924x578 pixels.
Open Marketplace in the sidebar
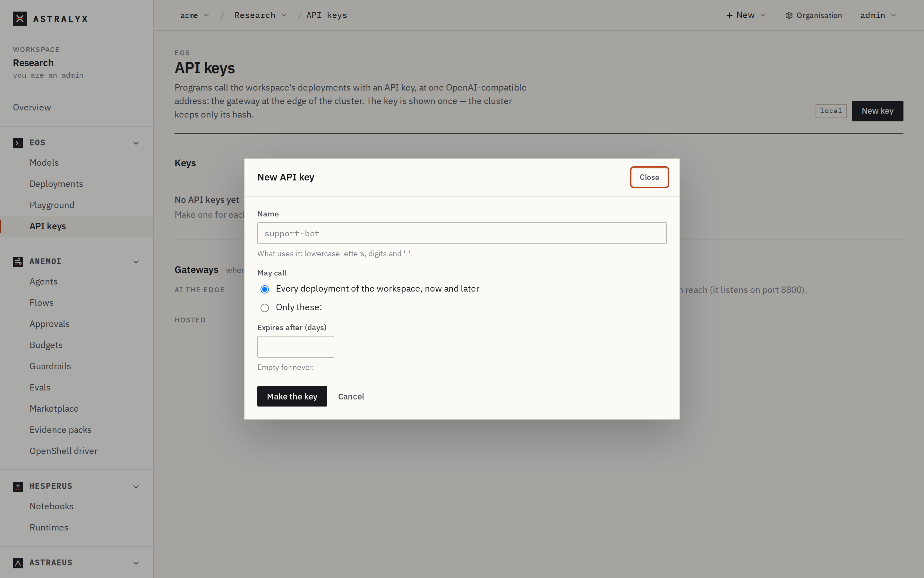54,409
